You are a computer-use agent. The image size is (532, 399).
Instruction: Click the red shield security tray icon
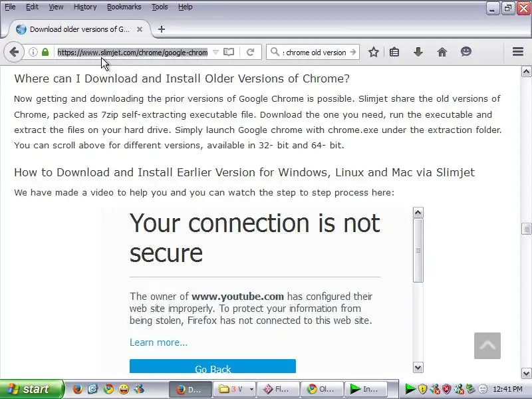tap(446, 389)
